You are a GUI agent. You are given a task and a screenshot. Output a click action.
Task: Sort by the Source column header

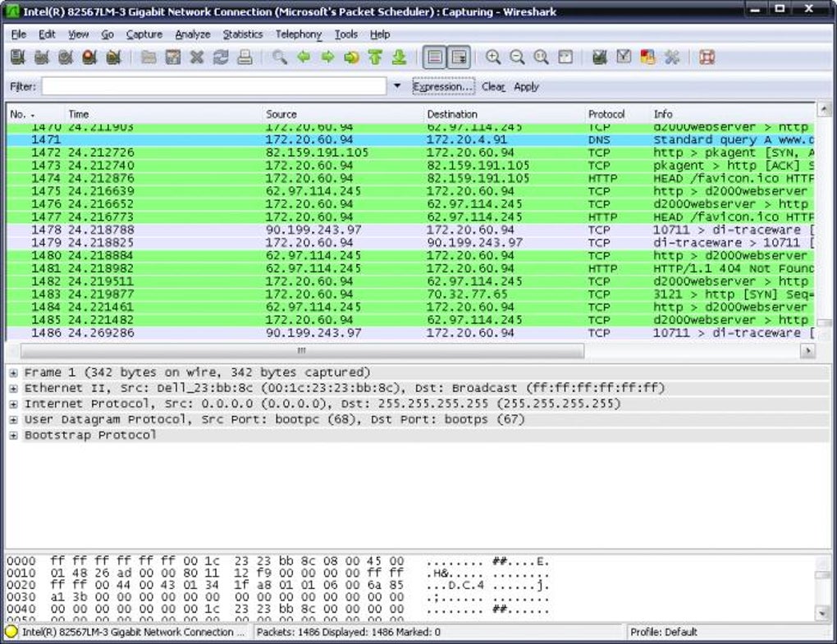(x=342, y=114)
